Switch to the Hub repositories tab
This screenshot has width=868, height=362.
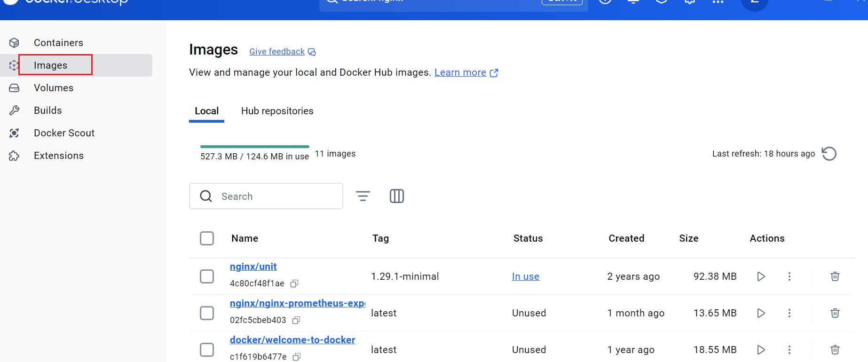277,111
